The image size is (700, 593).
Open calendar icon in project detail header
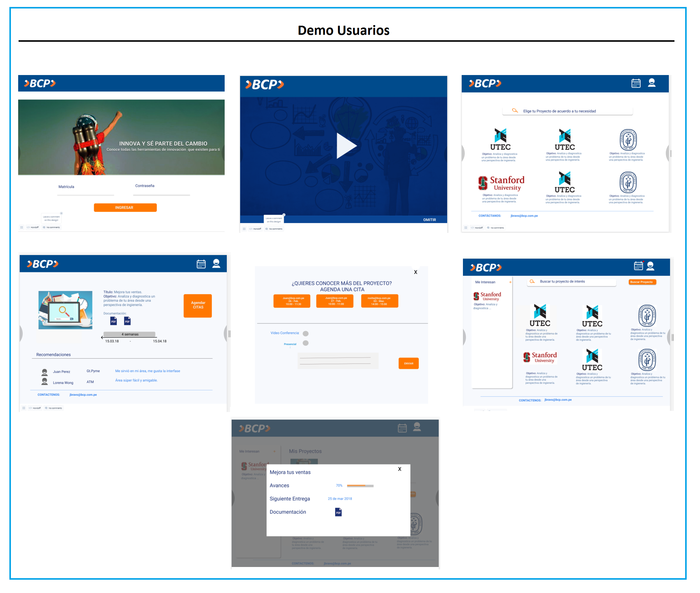tap(201, 264)
